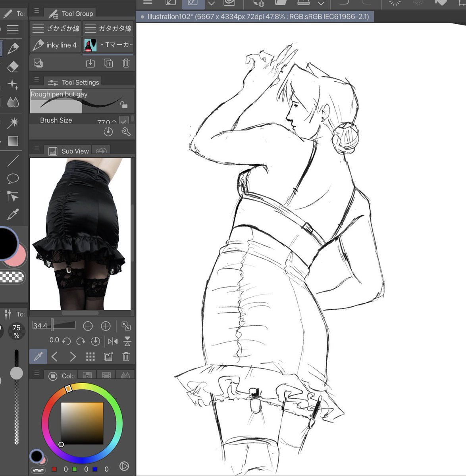Expand the Brush Size options arrow
The image size is (466, 476).
pos(114,121)
